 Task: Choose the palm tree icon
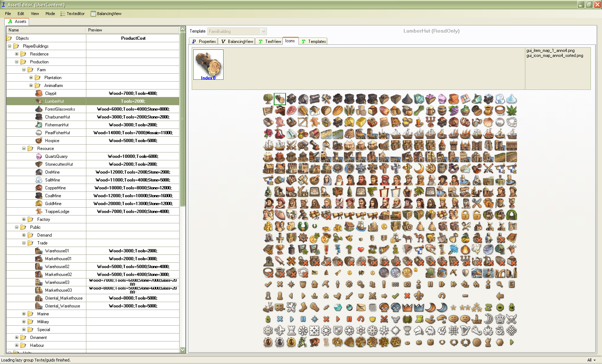[419, 191]
